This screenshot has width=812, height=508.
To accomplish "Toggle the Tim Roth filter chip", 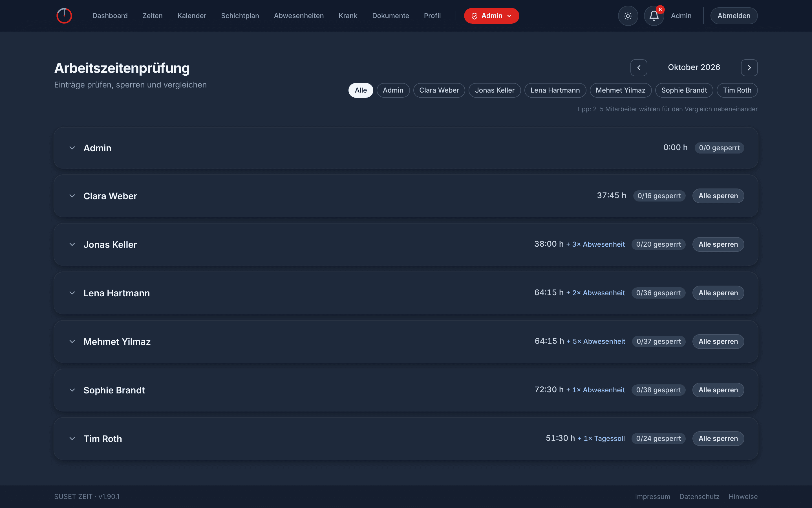I will (x=737, y=90).
